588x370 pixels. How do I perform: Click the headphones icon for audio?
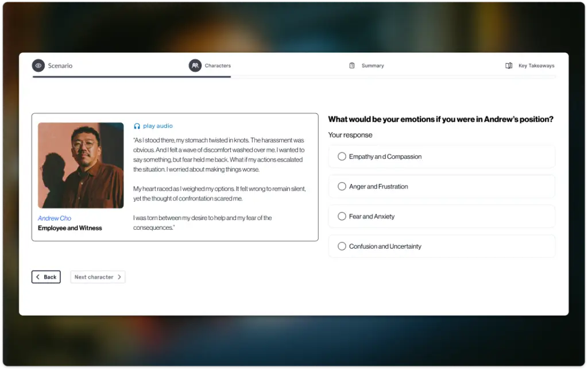click(x=137, y=126)
